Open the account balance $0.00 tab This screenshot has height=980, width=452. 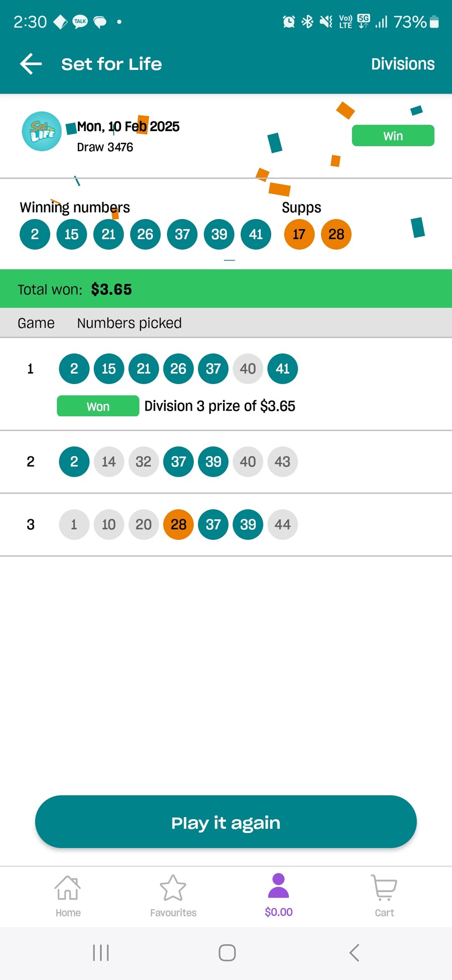(x=279, y=896)
